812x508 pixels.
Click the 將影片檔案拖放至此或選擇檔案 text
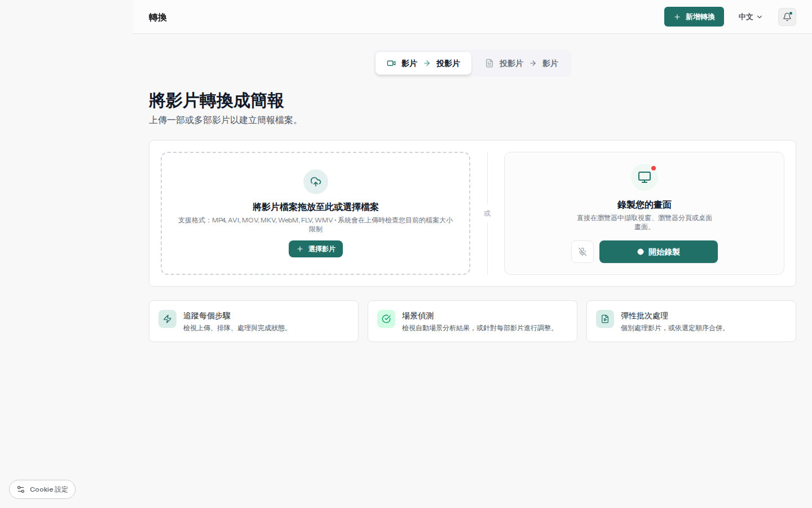(316, 207)
